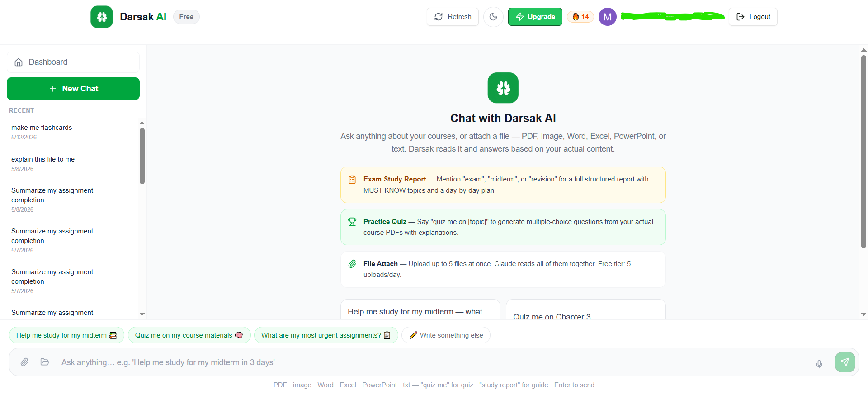The height and width of the screenshot is (395, 868).
Task: Click the paperclip icon in File Attach card
Action: (x=352, y=264)
